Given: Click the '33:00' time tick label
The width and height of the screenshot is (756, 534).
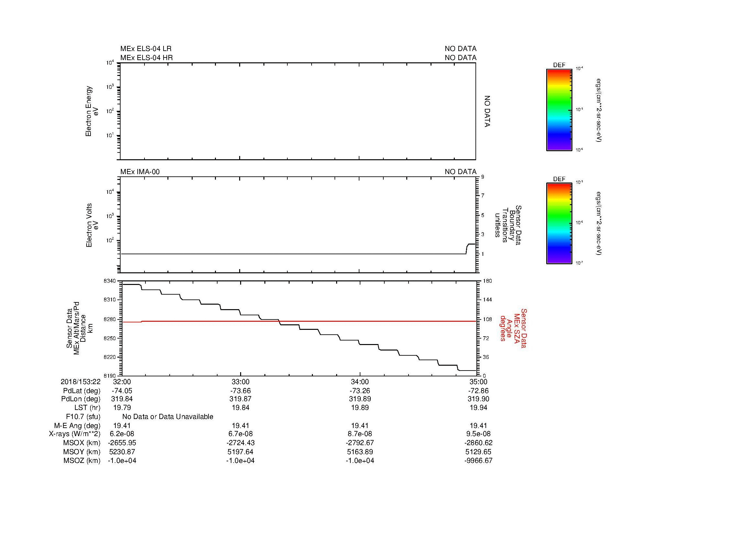Looking at the screenshot, I should click(x=241, y=382).
